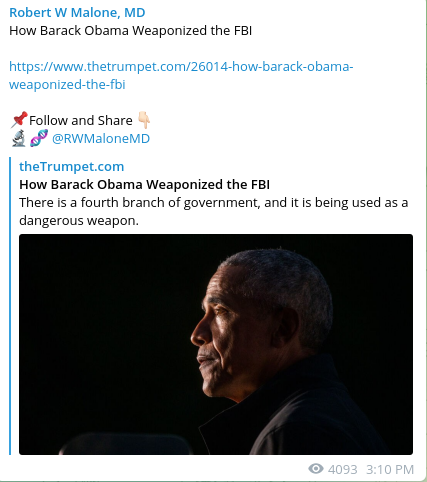This screenshot has width=427, height=482.
Task: Click the message text 'How Barack Obama Weaponized the FBI'
Action: [130, 31]
